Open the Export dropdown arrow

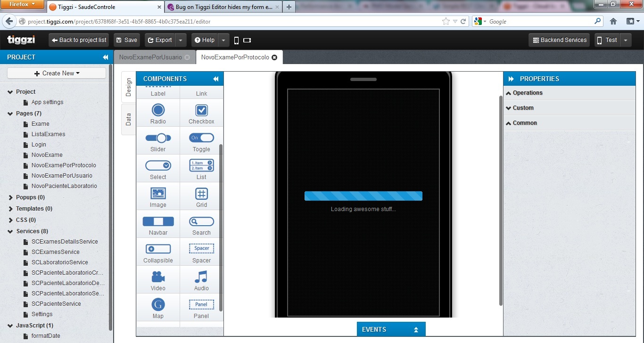181,41
